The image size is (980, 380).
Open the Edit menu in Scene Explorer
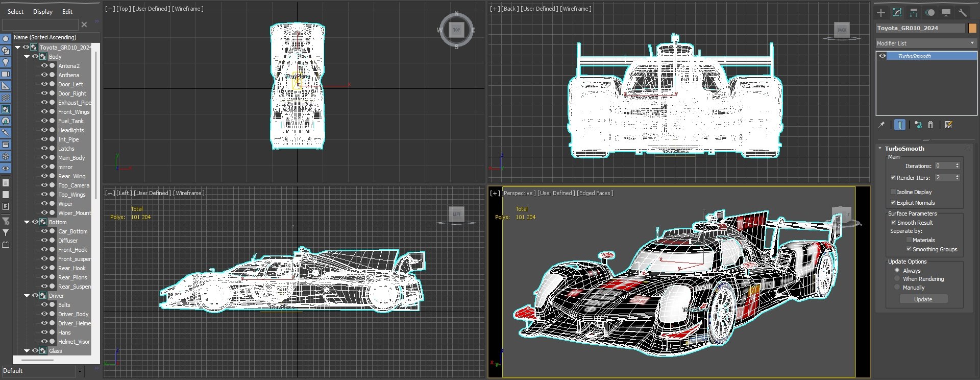pyautogui.click(x=67, y=12)
